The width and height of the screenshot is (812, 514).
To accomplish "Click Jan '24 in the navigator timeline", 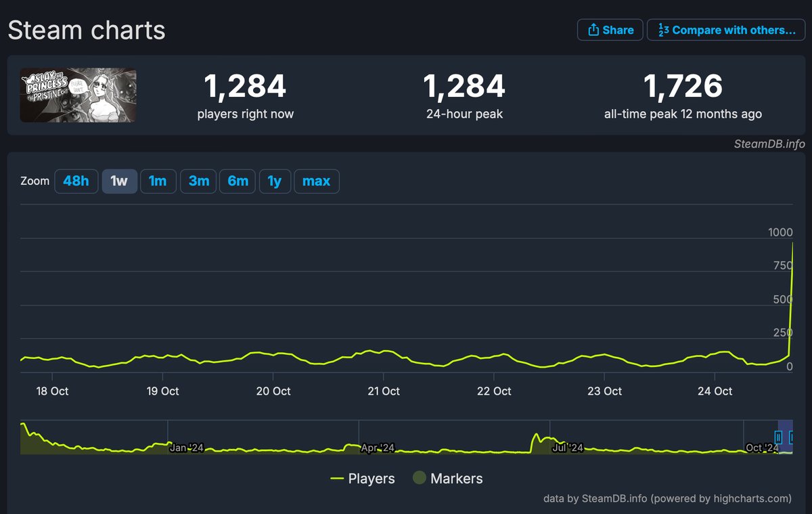I will coord(187,448).
